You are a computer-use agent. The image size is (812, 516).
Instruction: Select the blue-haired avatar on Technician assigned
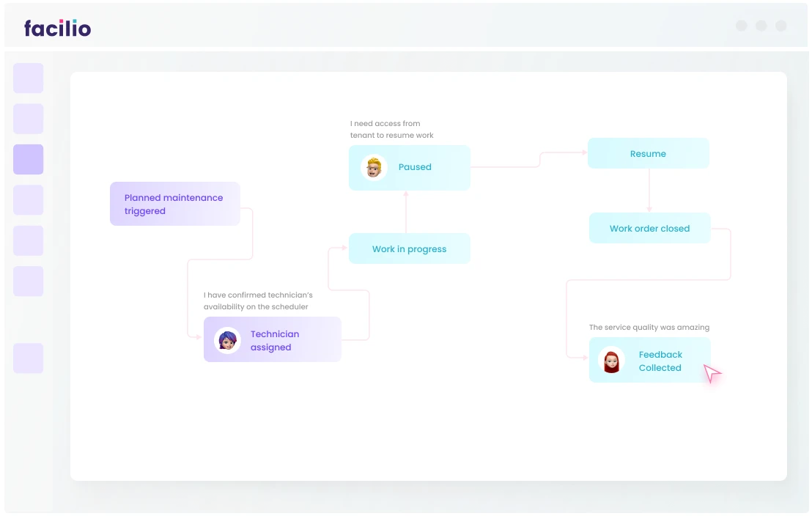pos(227,340)
